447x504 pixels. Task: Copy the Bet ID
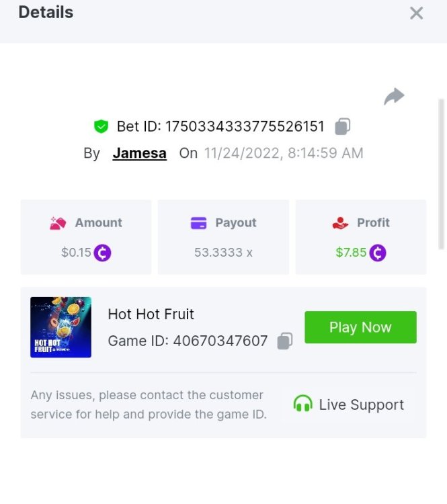click(x=343, y=126)
